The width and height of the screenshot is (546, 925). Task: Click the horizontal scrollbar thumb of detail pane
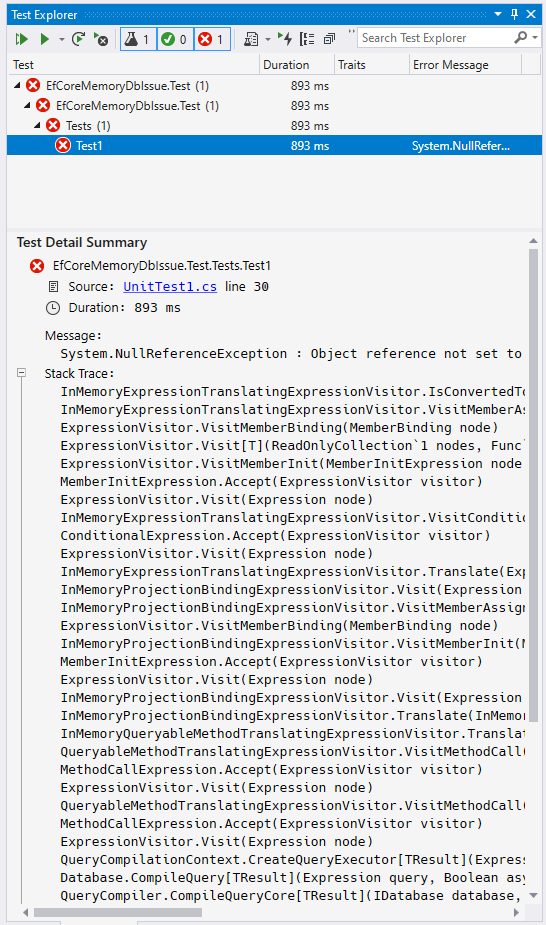click(117, 913)
